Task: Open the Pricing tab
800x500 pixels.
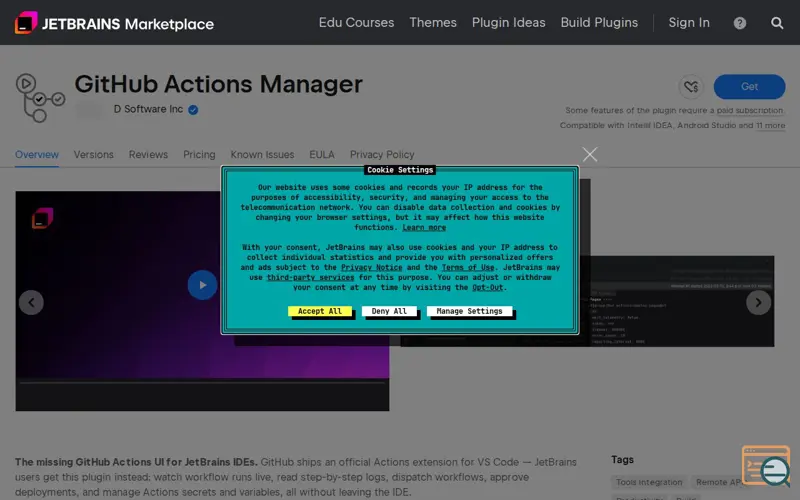Action: click(199, 155)
